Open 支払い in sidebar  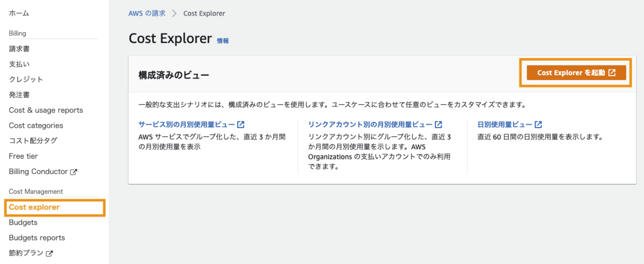point(19,64)
